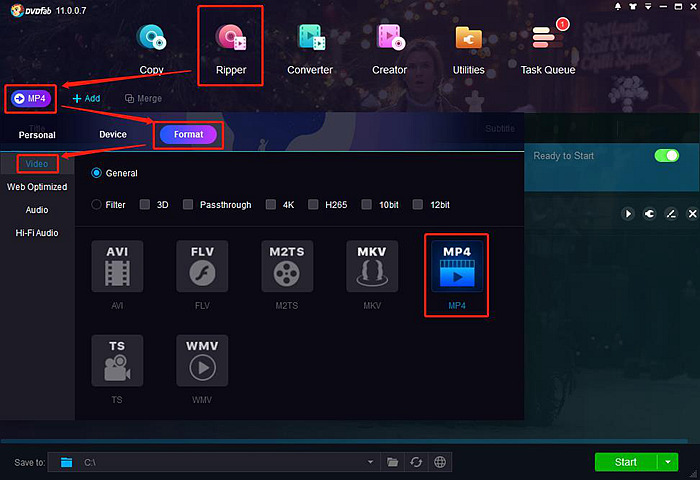This screenshot has height=480, width=700.
Task: Open the browse folder icon
Action: click(392, 462)
